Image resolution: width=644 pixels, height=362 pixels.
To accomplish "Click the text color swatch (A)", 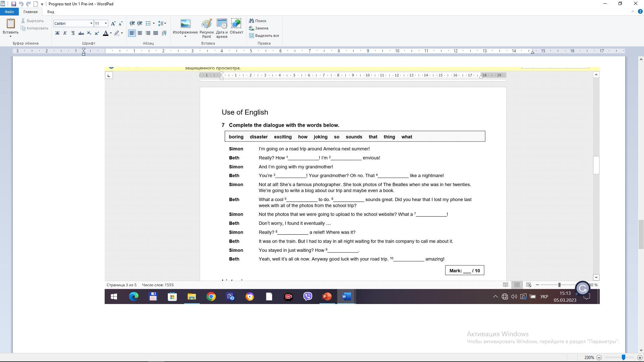I will pos(105,33).
